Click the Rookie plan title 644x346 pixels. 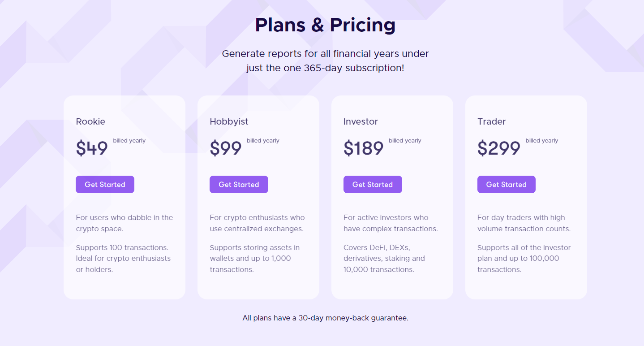pyautogui.click(x=90, y=121)
